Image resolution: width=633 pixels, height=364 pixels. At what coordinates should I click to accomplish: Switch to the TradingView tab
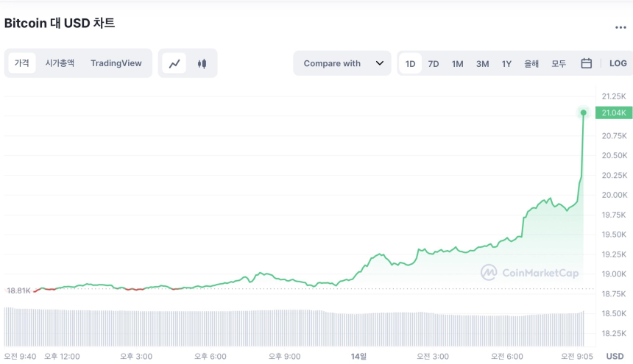click(116, 63)
